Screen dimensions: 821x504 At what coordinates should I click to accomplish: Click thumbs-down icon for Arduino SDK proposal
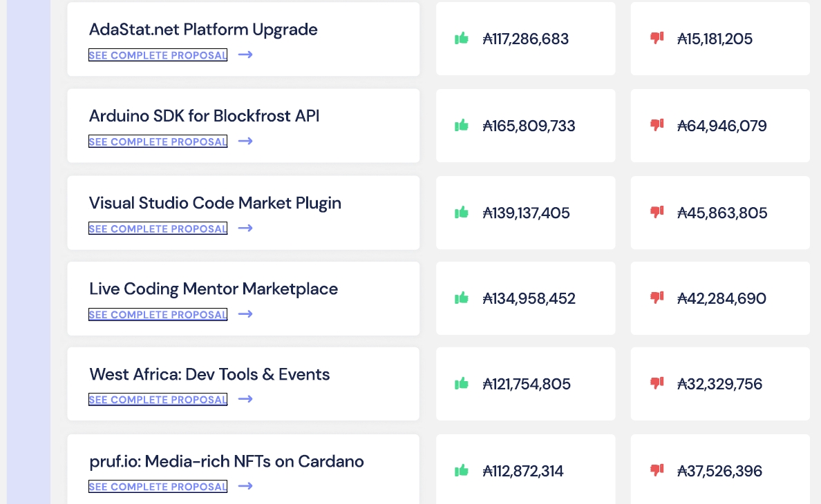point(657,125)
